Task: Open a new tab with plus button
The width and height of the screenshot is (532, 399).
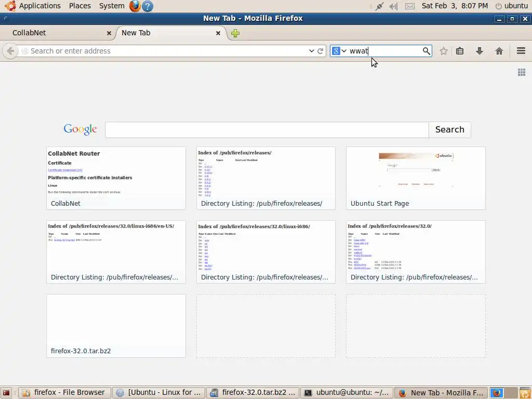Action: pyautogui.click(x=235, y=33)
